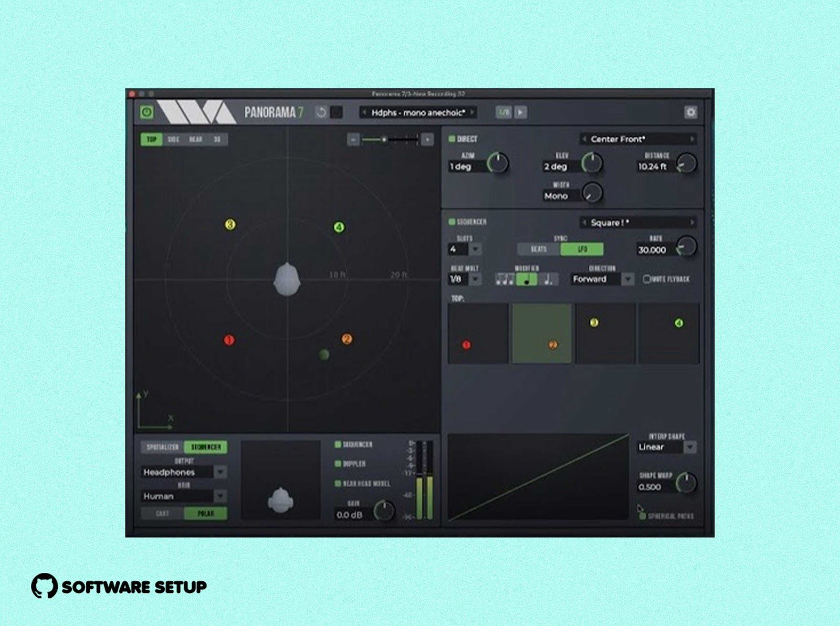Toggle the NEAR HEAD MODEL checkbox
Image resolution: width=840 pixels, height=626 pixels.
[x=338, y=484]
